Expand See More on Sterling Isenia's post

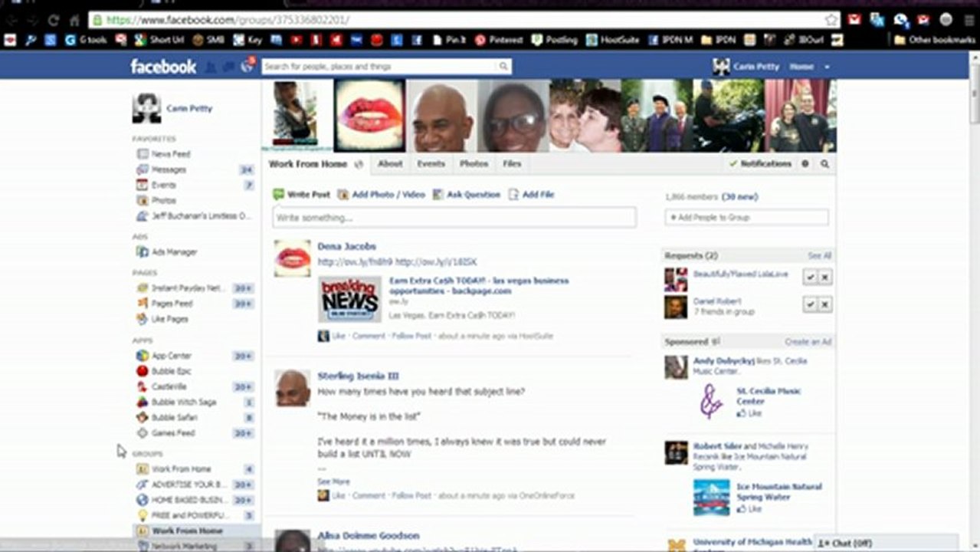click(x=333, y=481)
